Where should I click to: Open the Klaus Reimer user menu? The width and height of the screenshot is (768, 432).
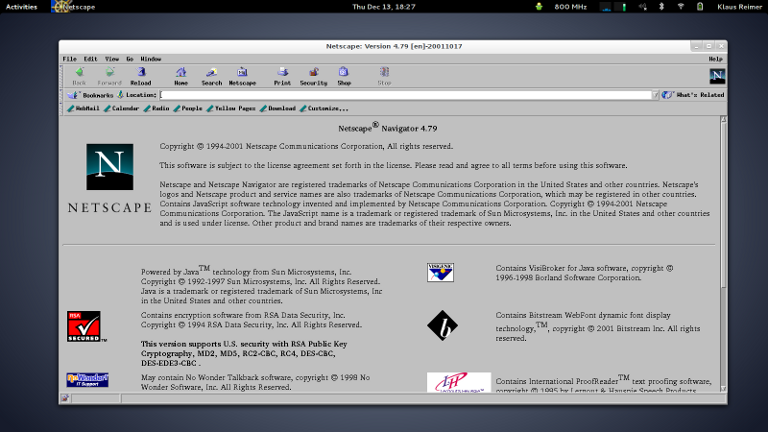tap(739, 7)
